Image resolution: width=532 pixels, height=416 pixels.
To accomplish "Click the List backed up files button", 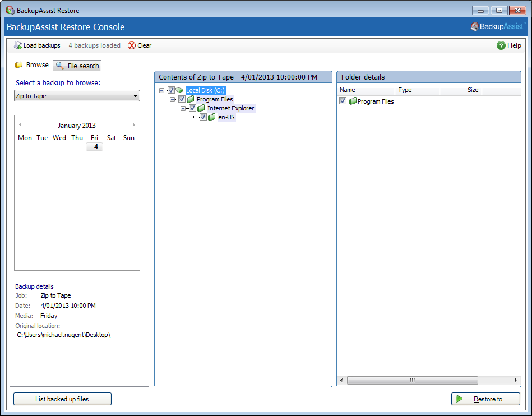I will pyautogui.click(x=62, y=399).
